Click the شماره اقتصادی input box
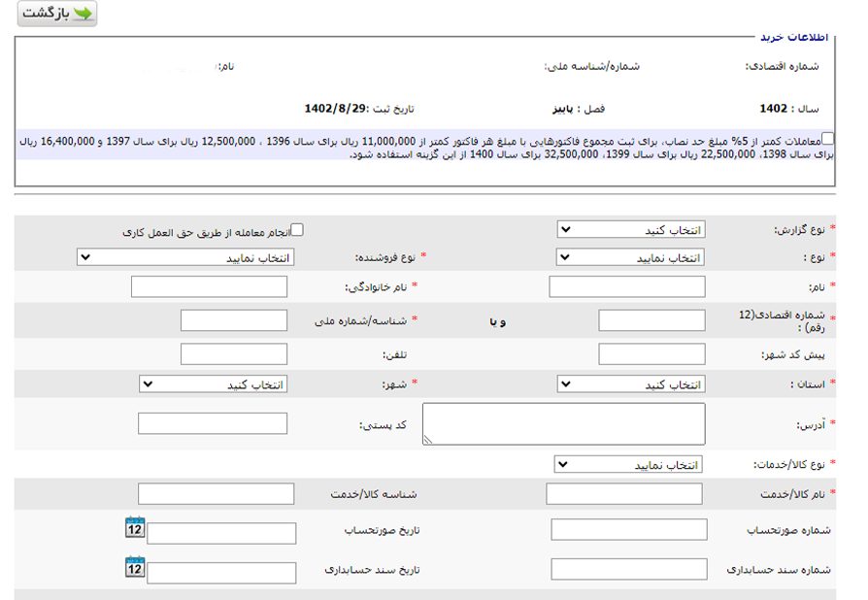 651,317
